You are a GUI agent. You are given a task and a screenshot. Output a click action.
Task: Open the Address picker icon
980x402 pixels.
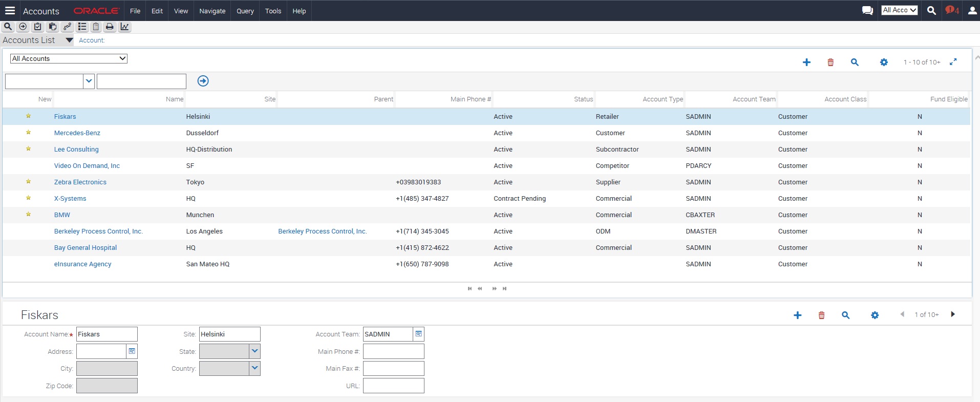(x=132, y=351)
